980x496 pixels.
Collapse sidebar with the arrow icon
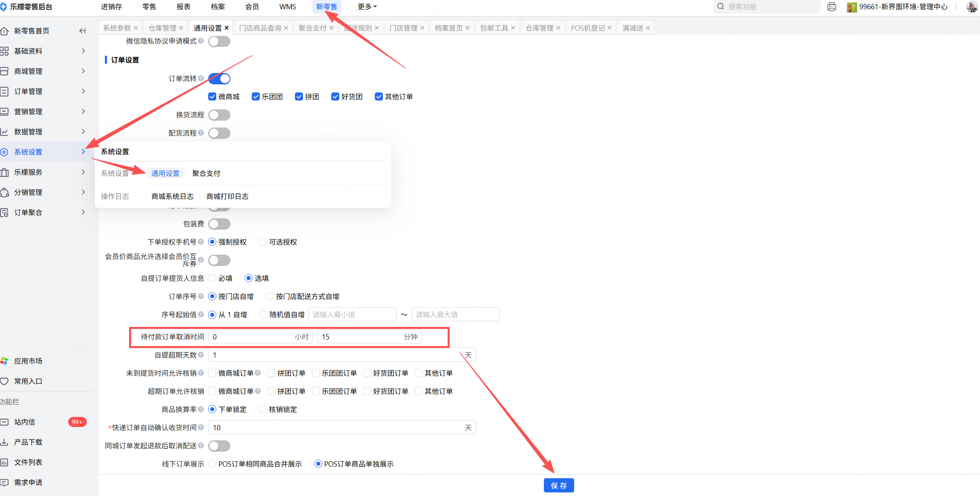[x=83, y=31]
